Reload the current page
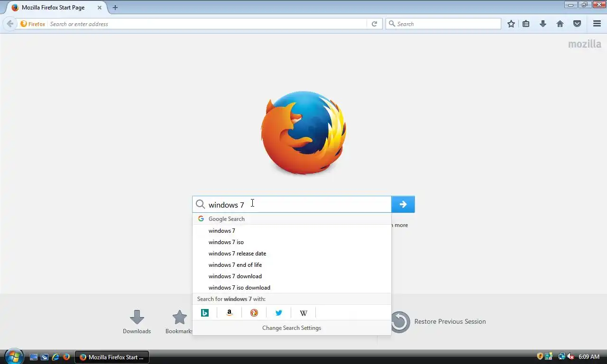Screen dimensions: 607x364 pyautogui.click(x=374, y=24)
